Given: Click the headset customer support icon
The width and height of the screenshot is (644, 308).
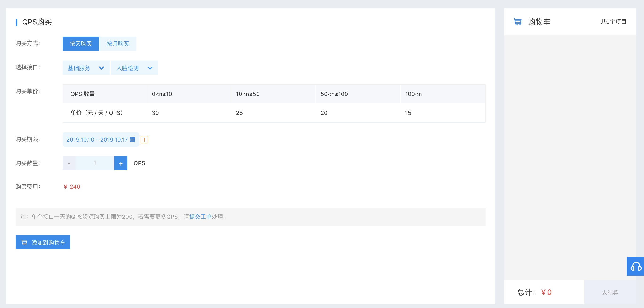Looking at the screenshot, I should [x=636, y=266].
